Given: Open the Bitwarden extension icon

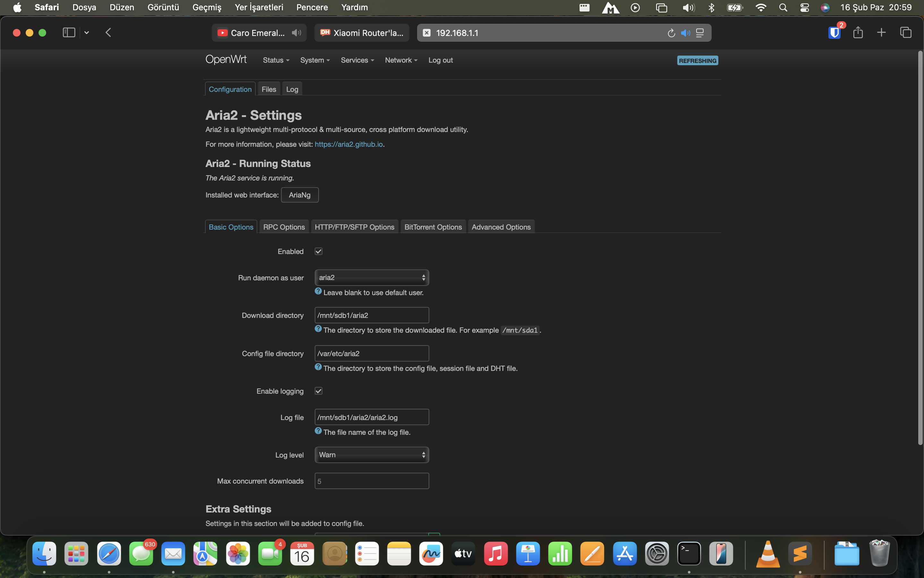Looking at the screenshot, I should [835, 32].
